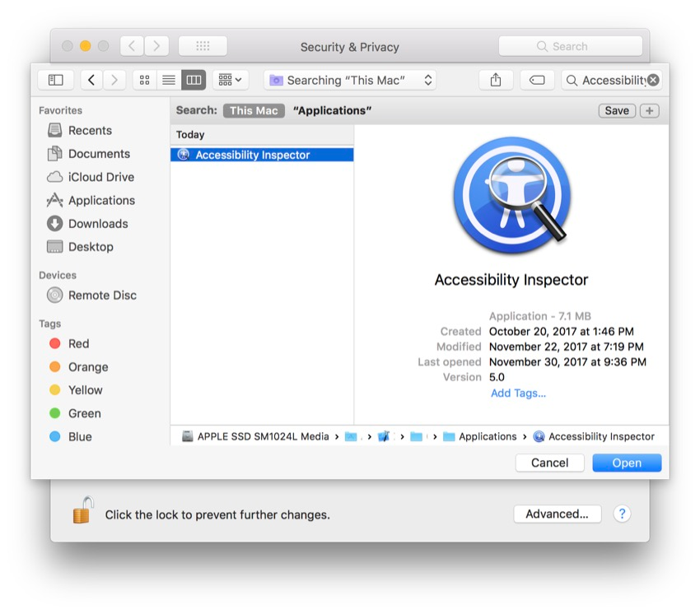Click the Share icon in toolbar
The image size is (700, 614).
click(496, 80)
